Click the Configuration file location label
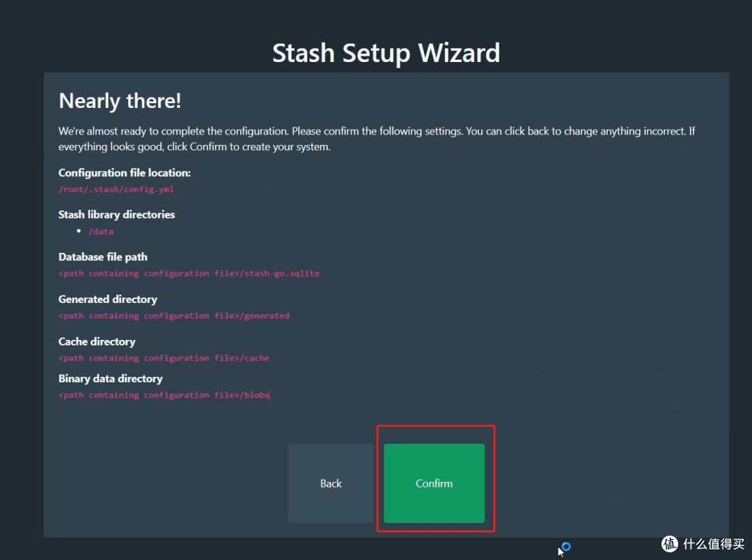Screen dimensions: 752x560 (124, 173)
